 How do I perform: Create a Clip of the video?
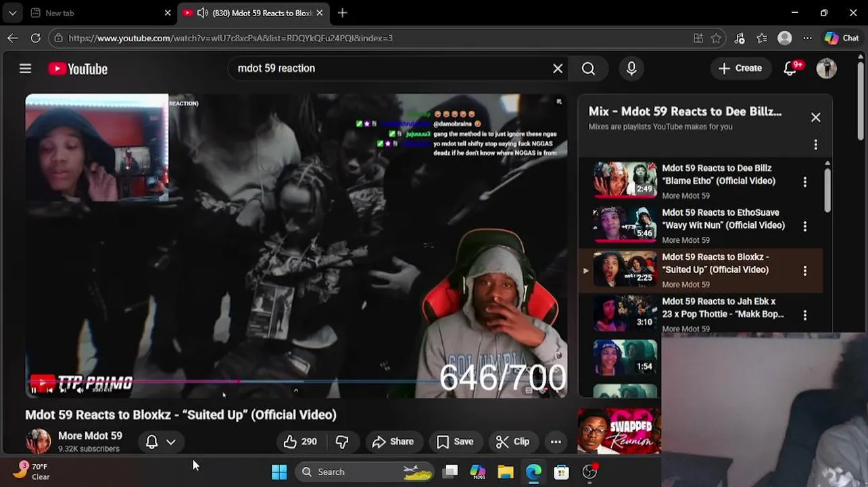pos(512,442)
